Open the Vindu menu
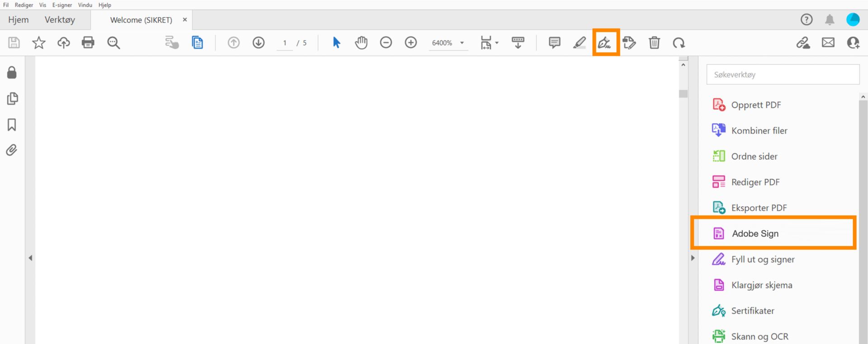The width and height of the screenshot is (868, 344). point(85,5)
